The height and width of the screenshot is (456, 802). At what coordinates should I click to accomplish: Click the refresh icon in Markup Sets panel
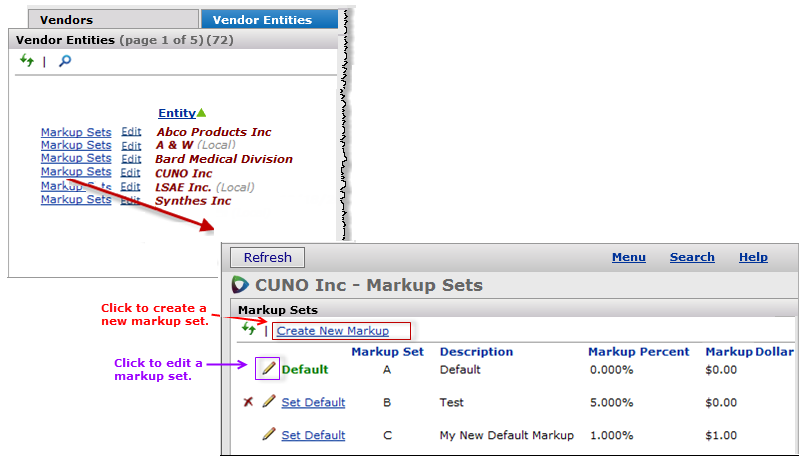pyautogui.click(x=249, y=329)
